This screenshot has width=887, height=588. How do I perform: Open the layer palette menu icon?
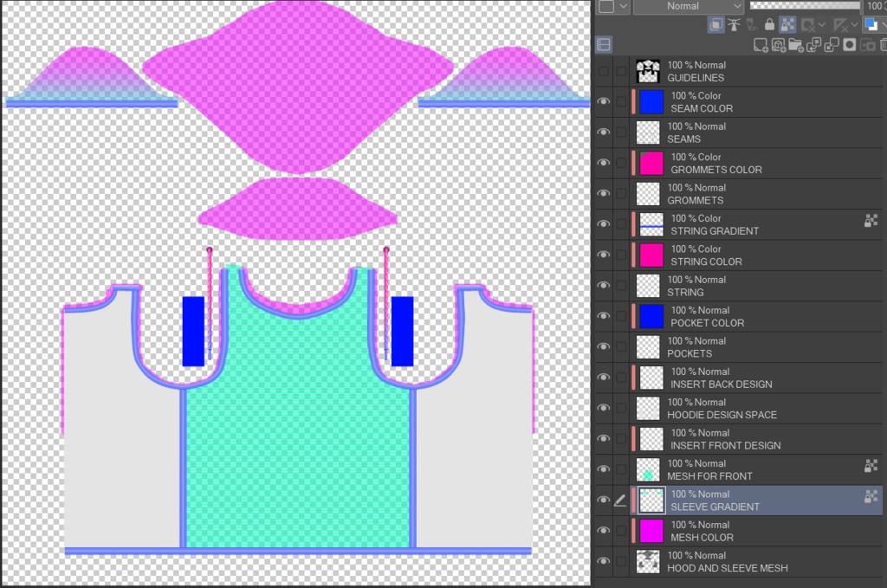pyautogui.click(x=605, y=44)
